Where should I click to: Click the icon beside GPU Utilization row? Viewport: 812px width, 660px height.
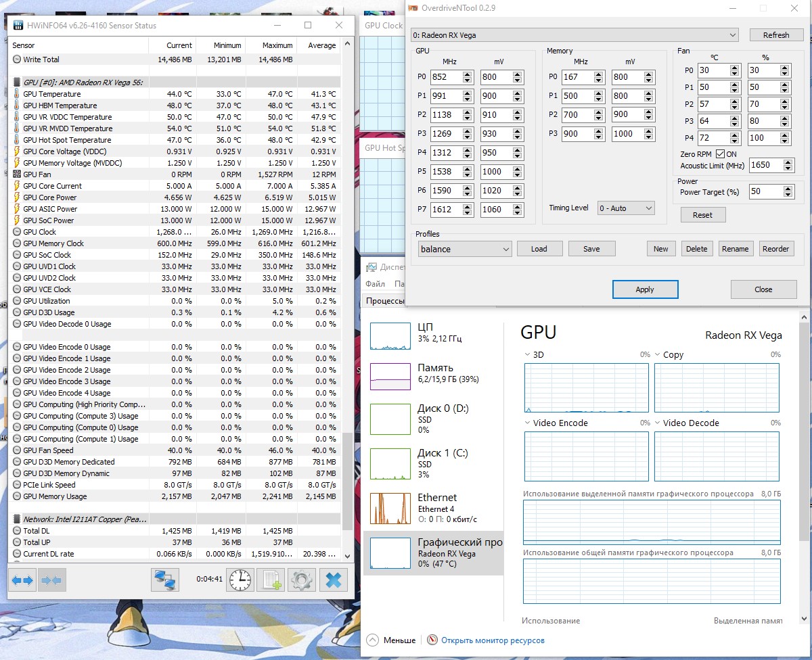(17, 301)
